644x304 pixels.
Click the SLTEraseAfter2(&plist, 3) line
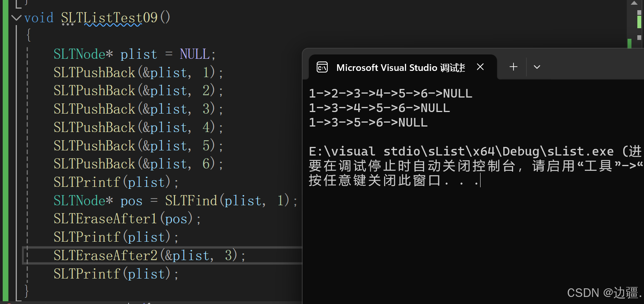(x=149, y=256)
